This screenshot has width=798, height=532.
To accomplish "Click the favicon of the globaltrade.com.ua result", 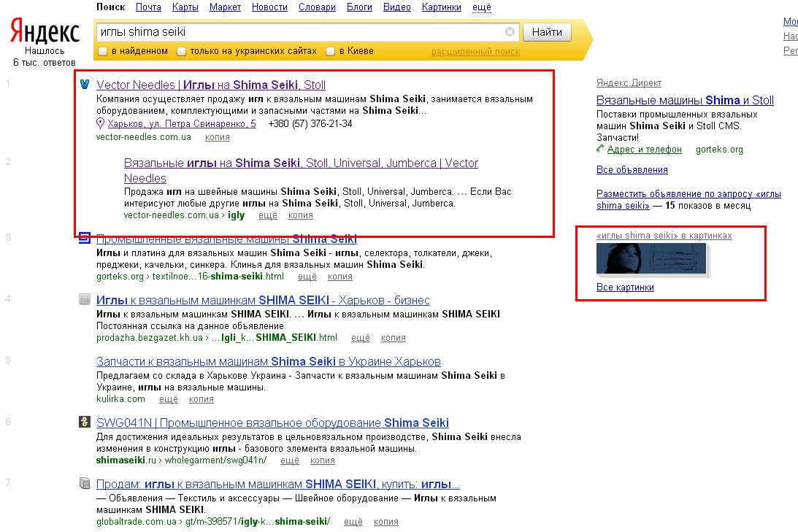I will point(85,483).
